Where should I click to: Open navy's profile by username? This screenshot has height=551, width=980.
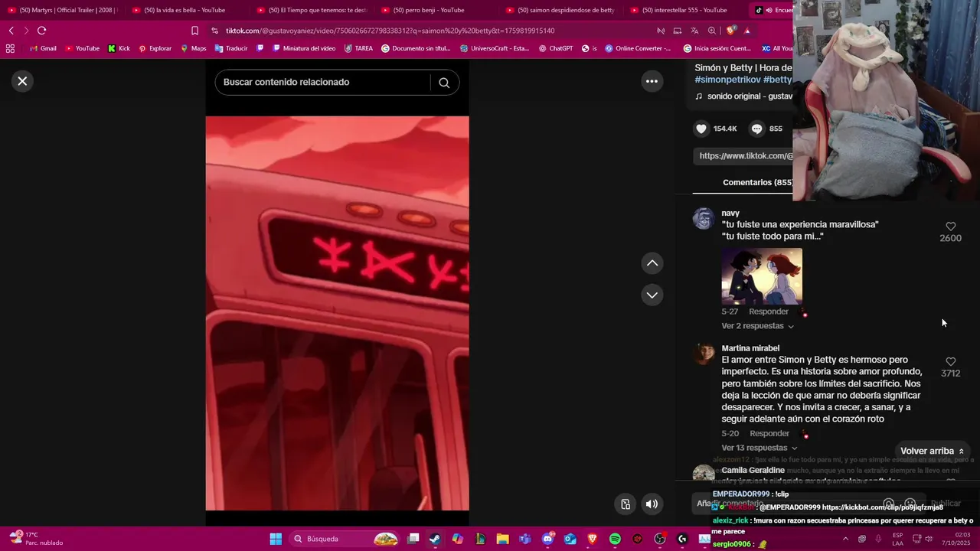click(x=730, y=213)
